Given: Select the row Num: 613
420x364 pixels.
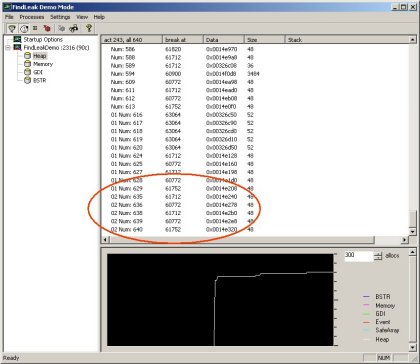Looking at the screenshot, I should click(x=255, y=107).
